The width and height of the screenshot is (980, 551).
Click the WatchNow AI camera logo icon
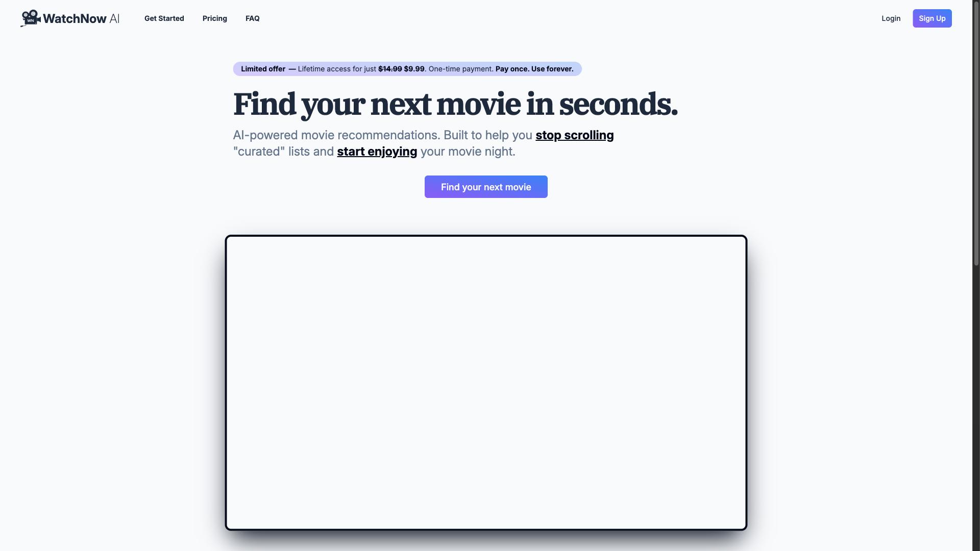pyautogui.click(x=31, y=18)
